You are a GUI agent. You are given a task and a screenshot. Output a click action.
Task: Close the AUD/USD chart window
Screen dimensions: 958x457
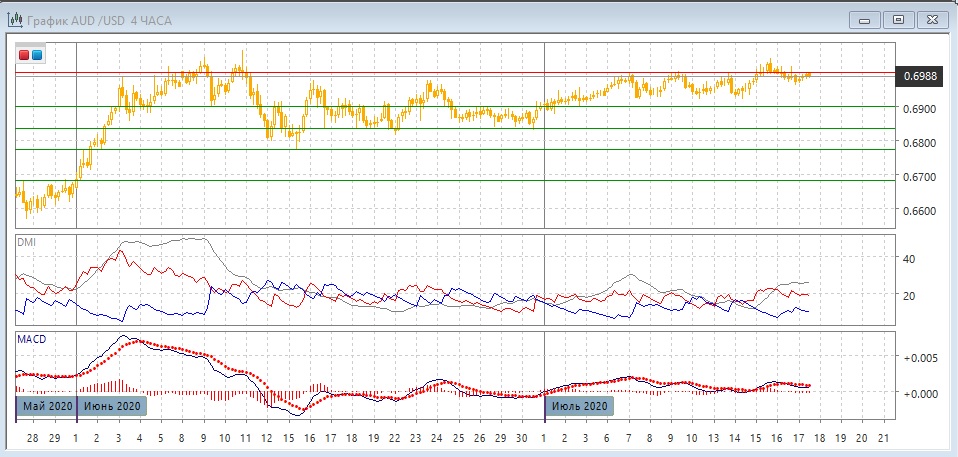(x=932, y=19)
